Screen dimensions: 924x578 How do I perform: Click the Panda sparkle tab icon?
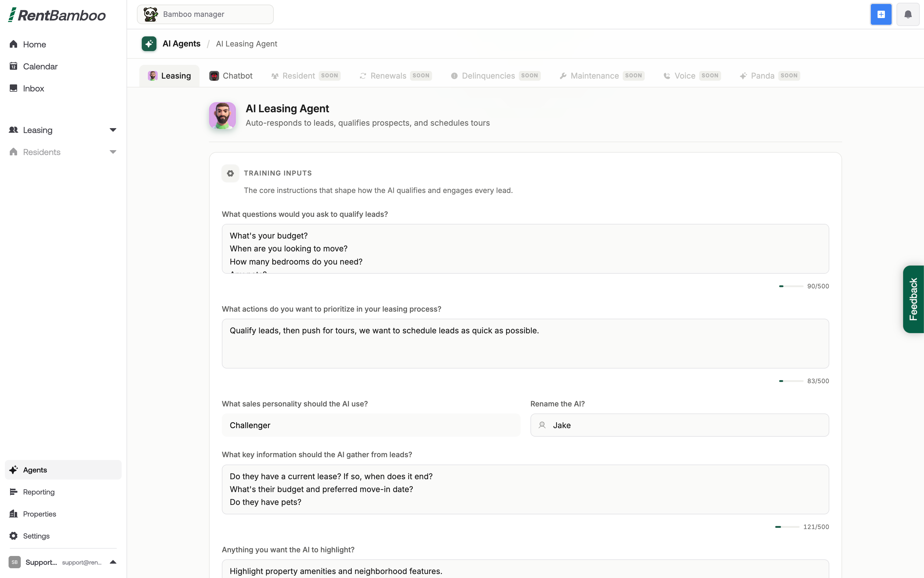point(743,76)
